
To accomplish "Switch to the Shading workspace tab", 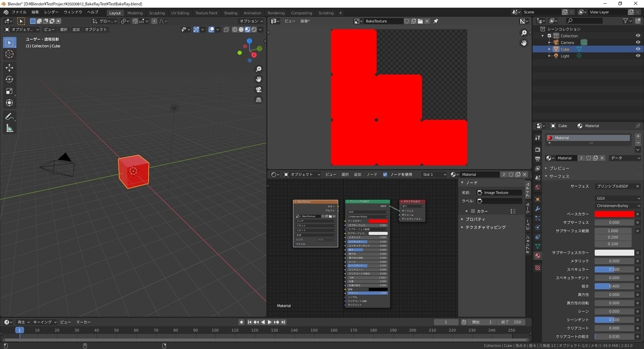I will [231, 13].
